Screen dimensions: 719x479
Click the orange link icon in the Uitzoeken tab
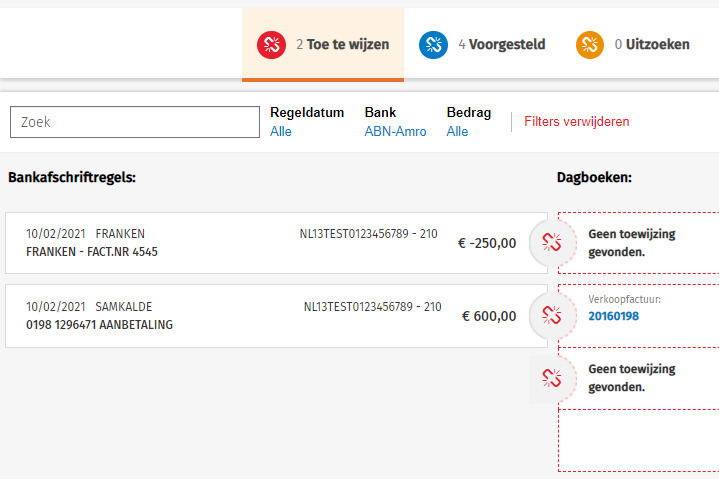point(590,44)
